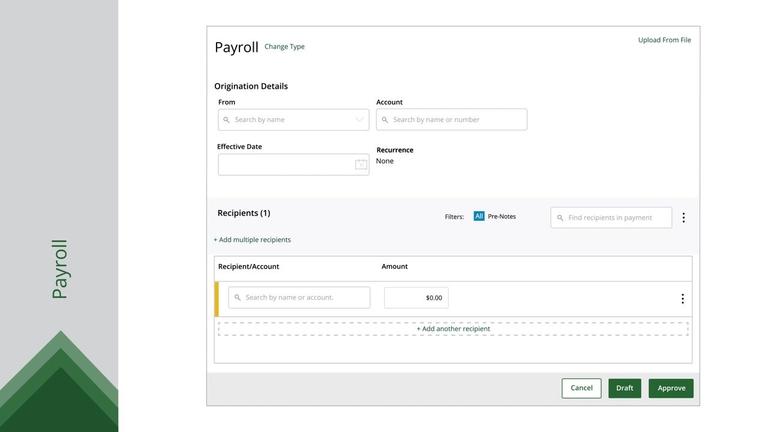The width and height of the screenshot is (768, 432).
Task: Click the Recurrence None value
Action: pos(384,161)
